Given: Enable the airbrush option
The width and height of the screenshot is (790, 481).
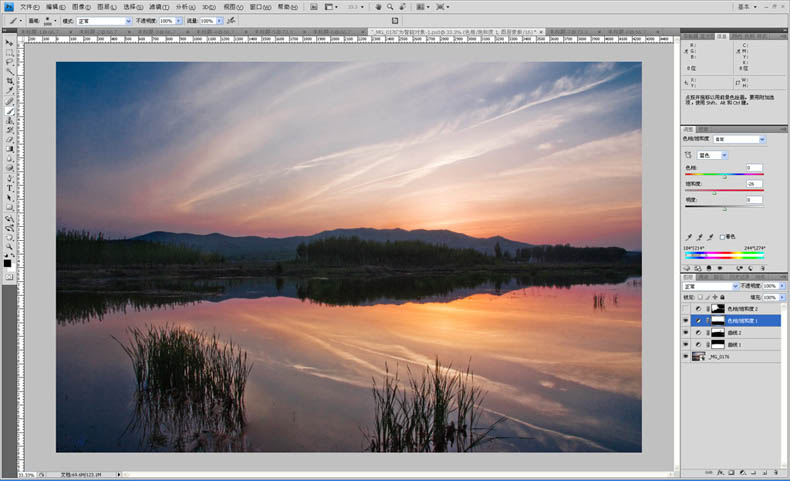Looking at the screenshot, I should [x=231, y=21].
